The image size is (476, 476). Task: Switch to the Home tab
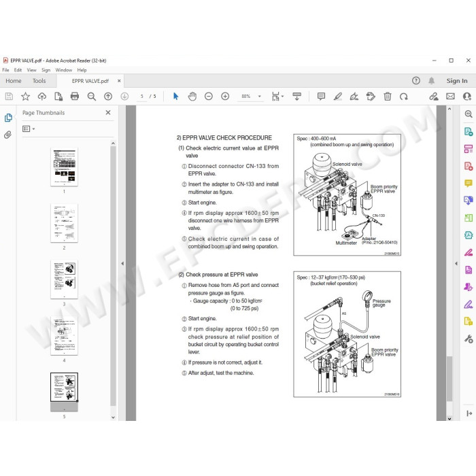click(14, 81)
